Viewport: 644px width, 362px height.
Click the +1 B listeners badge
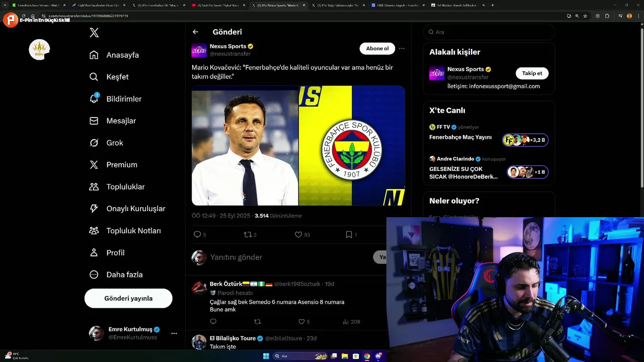click(527, 172)
